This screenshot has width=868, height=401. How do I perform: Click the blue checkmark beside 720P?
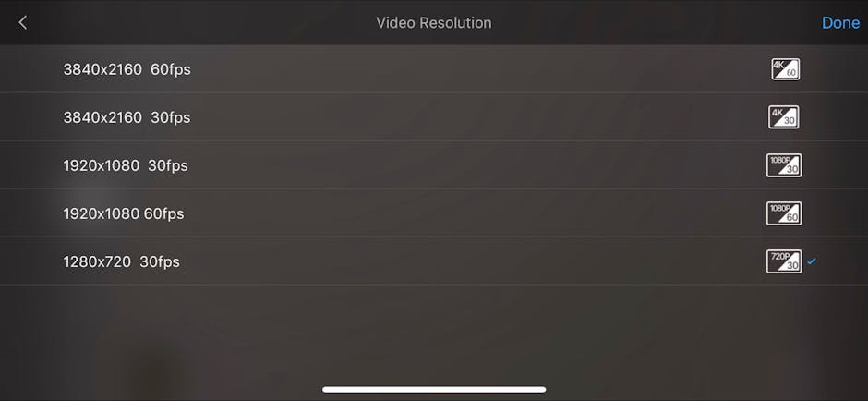811,261
